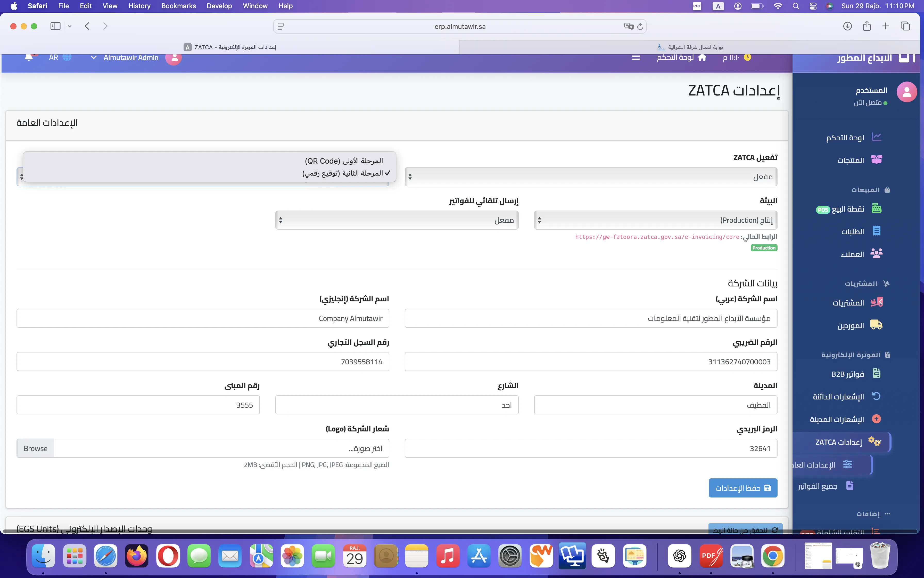
Task: Expand the Almutawir Admin user dropdown chevron
Action: [94, 58]
